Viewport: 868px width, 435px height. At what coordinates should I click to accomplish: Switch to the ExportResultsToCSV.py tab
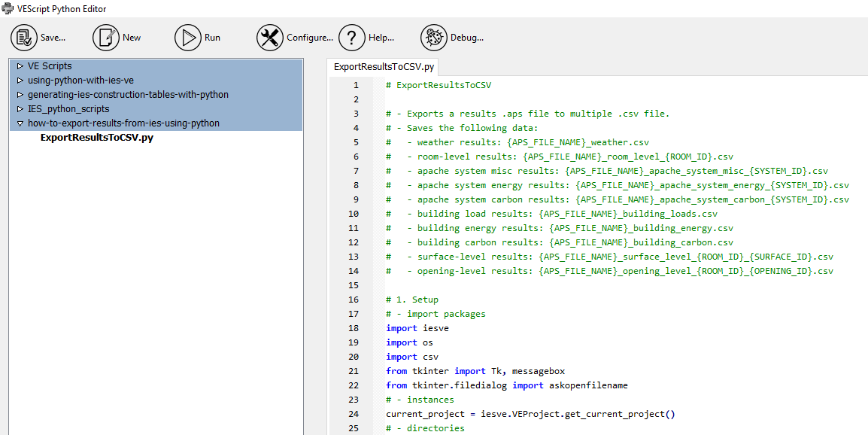[383, 66]
